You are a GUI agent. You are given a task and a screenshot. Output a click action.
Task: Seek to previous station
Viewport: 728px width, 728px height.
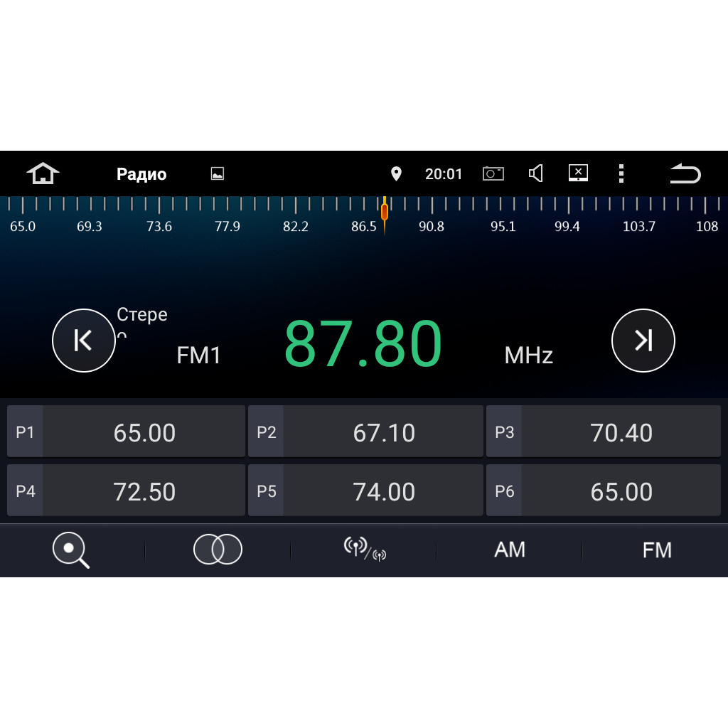click(x=84, y=341)
